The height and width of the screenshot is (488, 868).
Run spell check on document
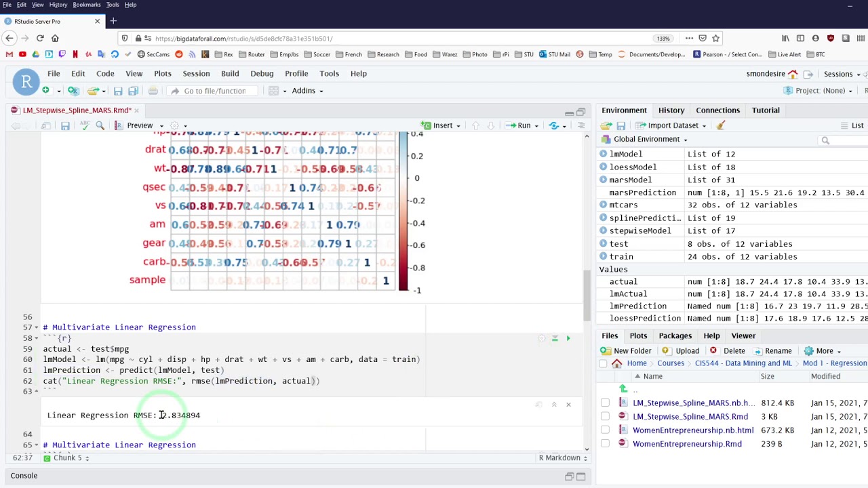[85, 125]
